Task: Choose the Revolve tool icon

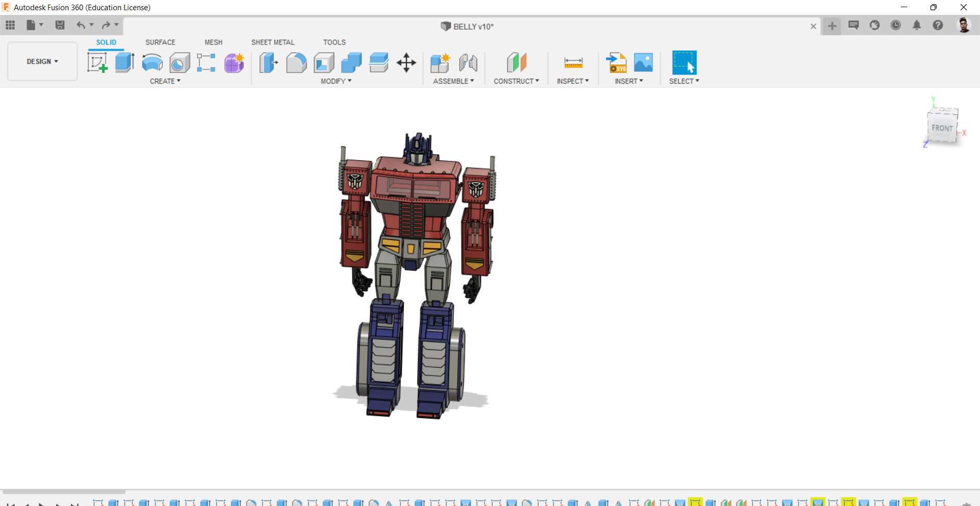Action: coord(152,63)
